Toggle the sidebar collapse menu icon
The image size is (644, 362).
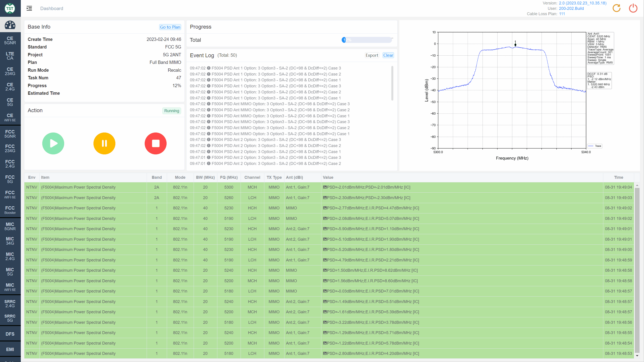tap(29, 8)
